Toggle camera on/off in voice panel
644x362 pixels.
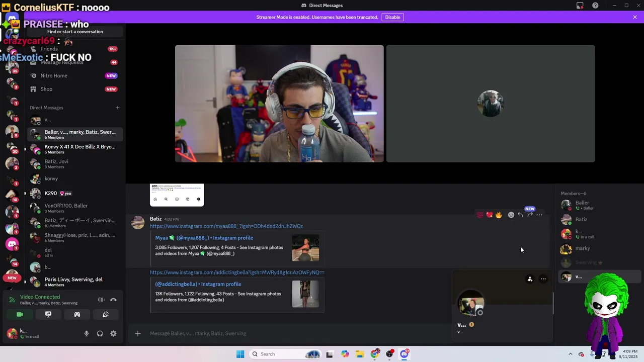pos(20,314)
